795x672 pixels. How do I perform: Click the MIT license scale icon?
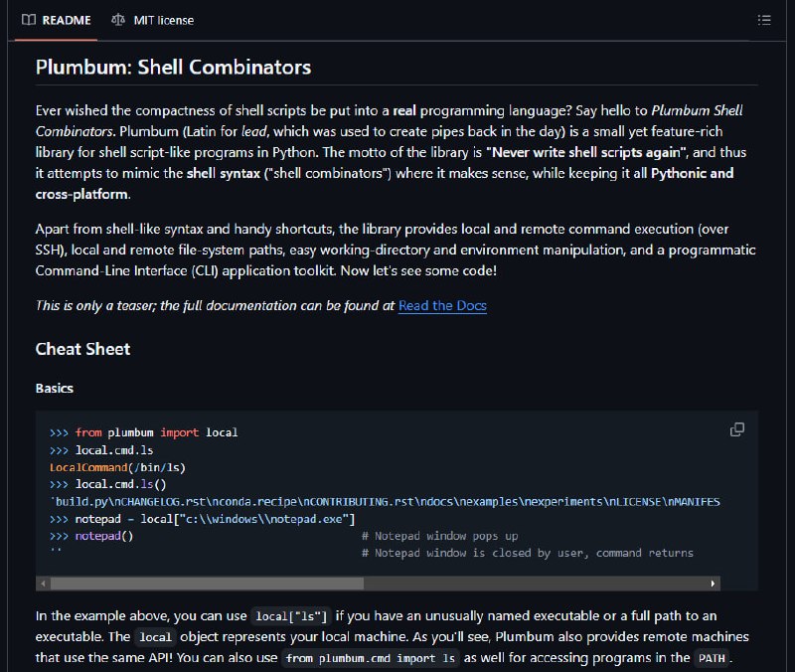(118, 20)
